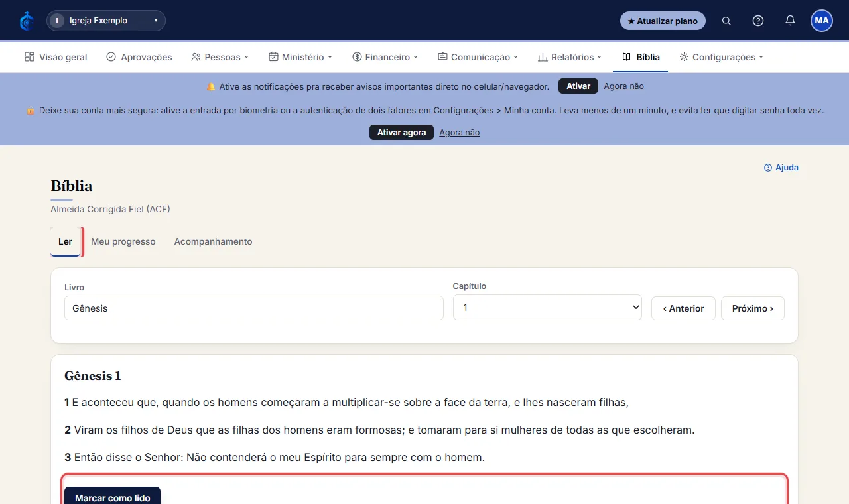849x504 pixels.
Task: Open the Ajuda help link
Action: point(781,168)
